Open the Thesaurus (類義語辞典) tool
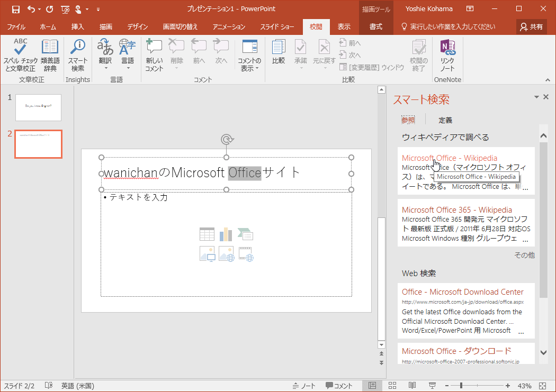The height and width of the screenshot is (392, 556). tap(50, 55)
